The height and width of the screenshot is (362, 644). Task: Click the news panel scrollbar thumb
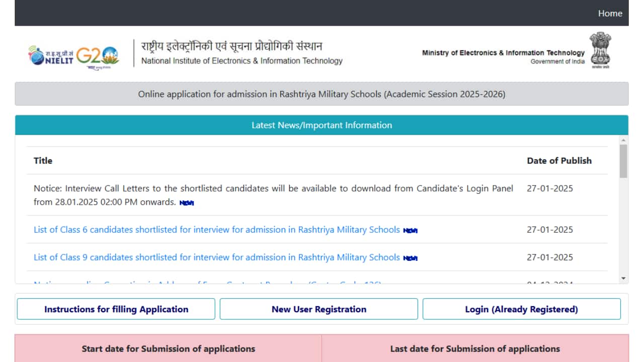tap(624, 161)
